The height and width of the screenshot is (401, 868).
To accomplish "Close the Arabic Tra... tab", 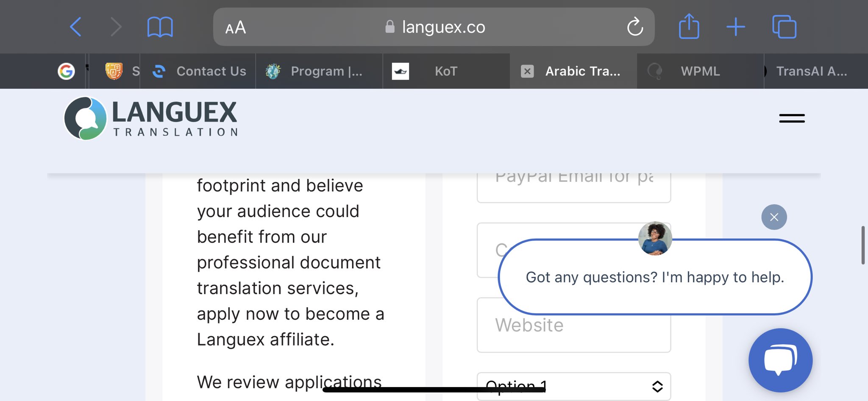I will 527,71.
